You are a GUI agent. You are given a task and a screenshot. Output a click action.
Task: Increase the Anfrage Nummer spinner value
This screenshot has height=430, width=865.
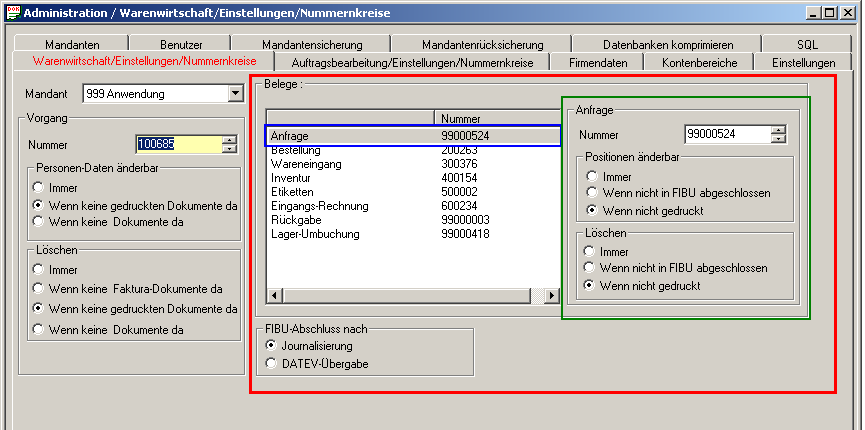point(779,129)
